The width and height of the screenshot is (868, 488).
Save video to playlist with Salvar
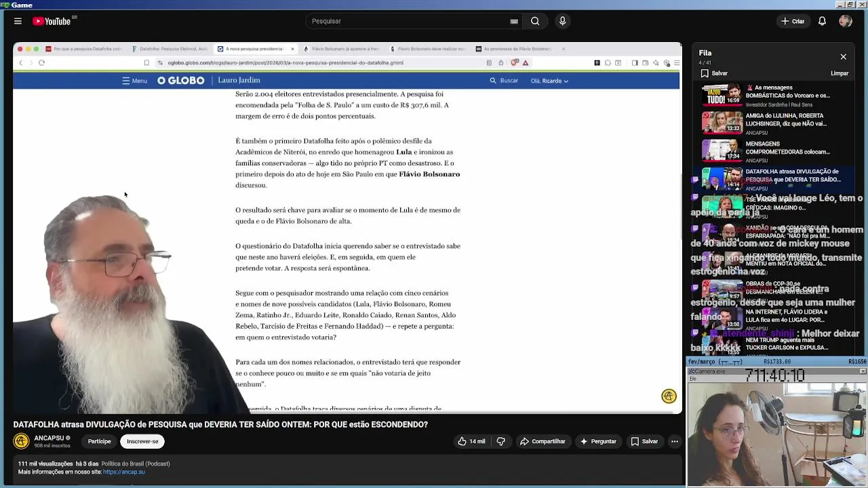[x=644, y=441]
